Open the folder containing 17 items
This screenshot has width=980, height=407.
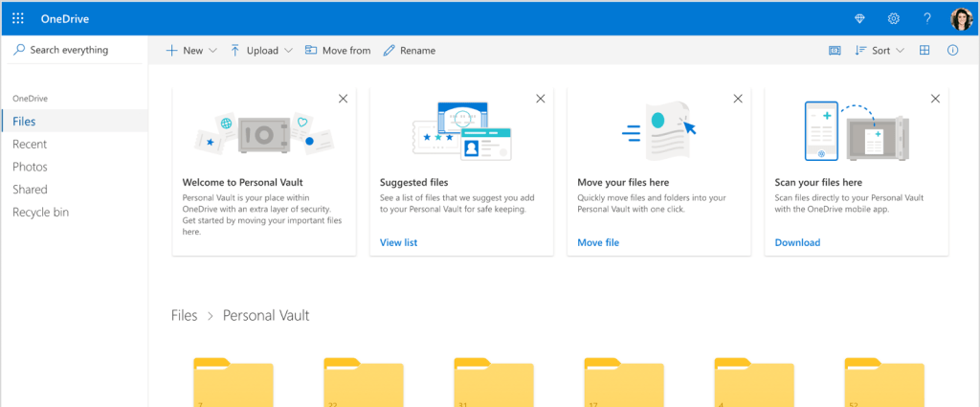click(x=624, y=382)
